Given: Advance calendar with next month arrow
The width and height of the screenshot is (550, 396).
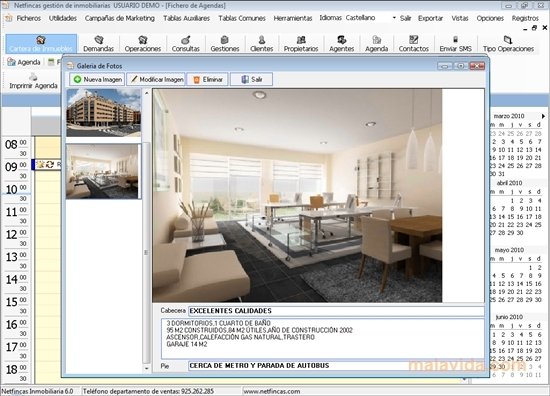Looking at the screenshot, I should (543, 116).
